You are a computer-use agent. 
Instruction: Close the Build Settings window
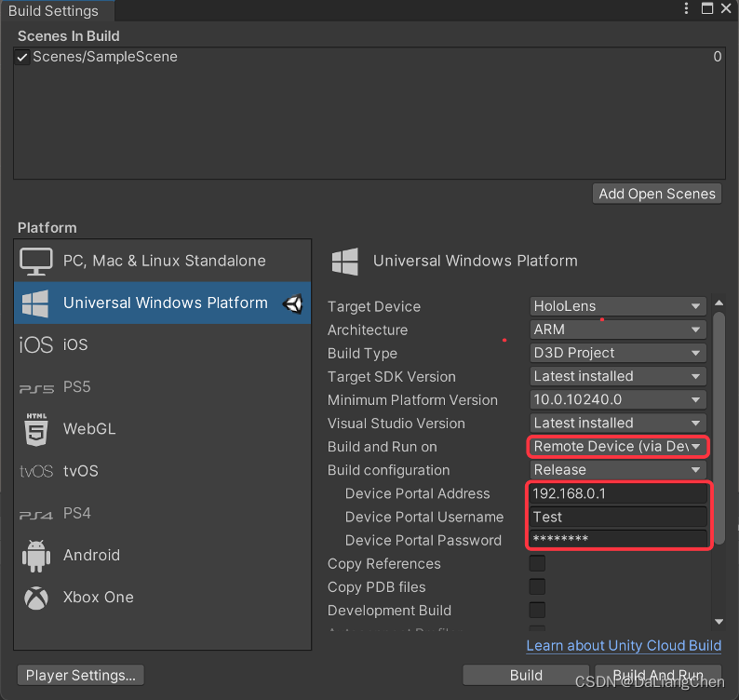(726, 8)
